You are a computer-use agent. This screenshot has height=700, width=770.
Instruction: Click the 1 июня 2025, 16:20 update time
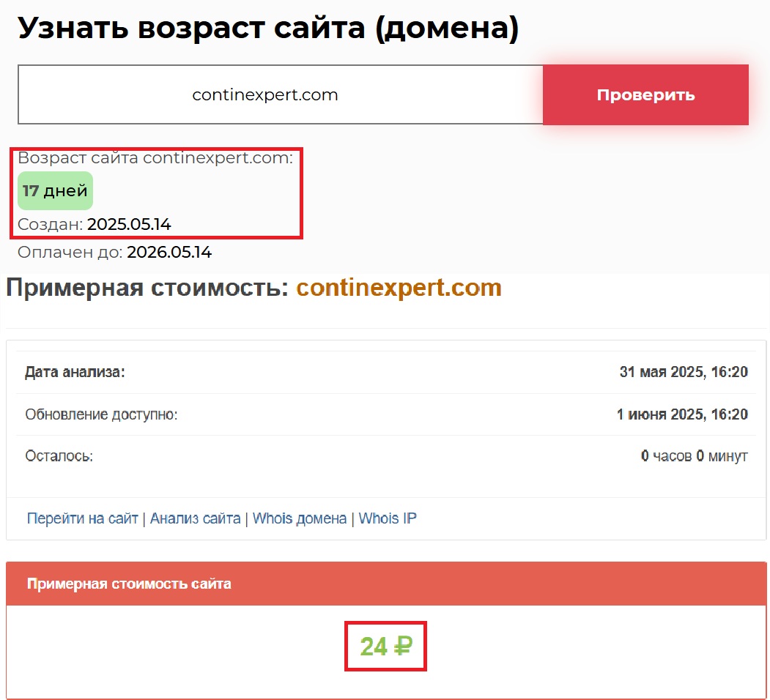tap(681, 414)
